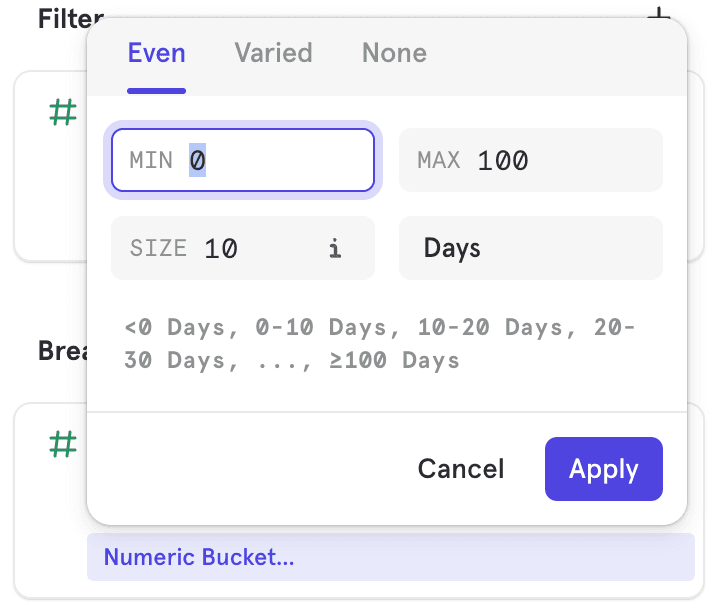Click the green hash icon under Breakdown

(x=63, y=445)
